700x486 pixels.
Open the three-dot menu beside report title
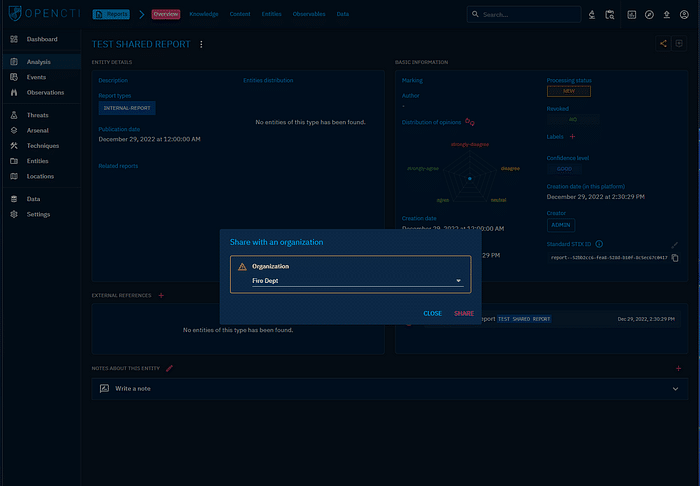pos(201,45)
